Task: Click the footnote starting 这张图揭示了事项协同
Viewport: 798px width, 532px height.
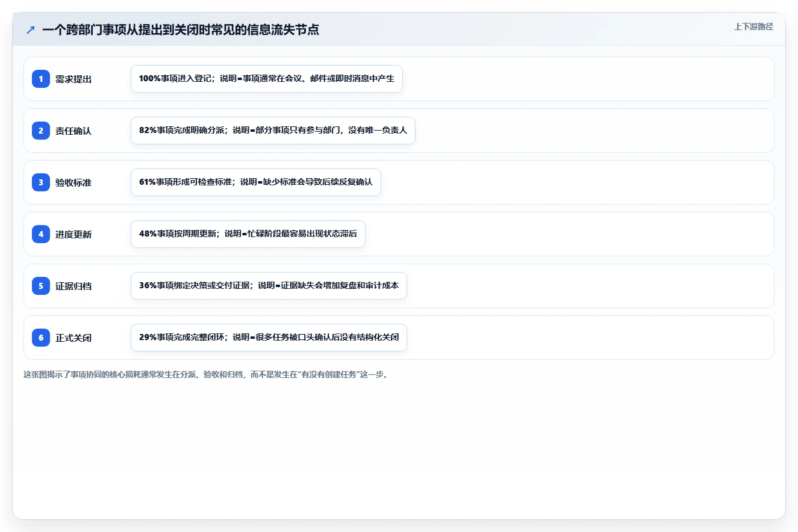Action: [x=206, y=374]
